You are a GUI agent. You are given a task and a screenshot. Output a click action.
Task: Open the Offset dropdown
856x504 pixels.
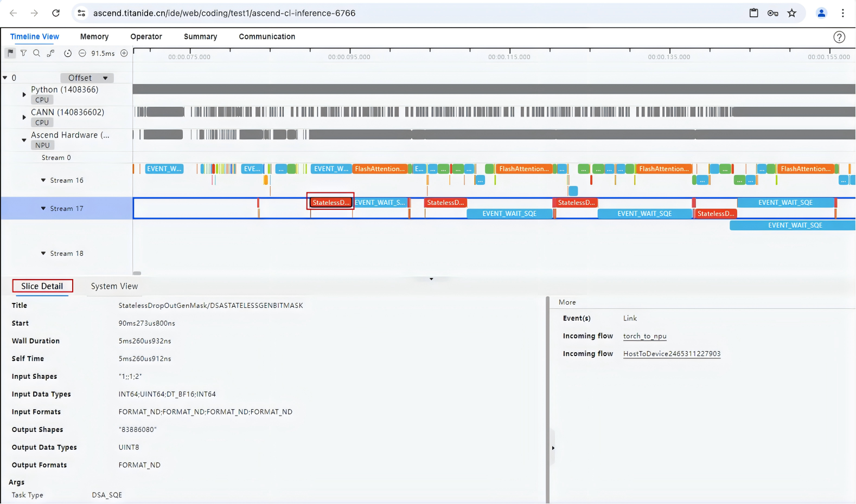[87, 78]
